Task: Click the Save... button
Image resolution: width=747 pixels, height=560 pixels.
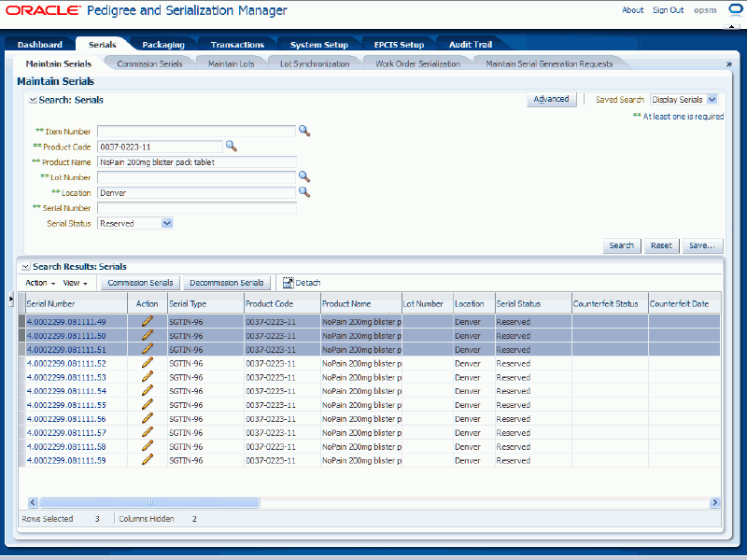Action: pos(702,245)
